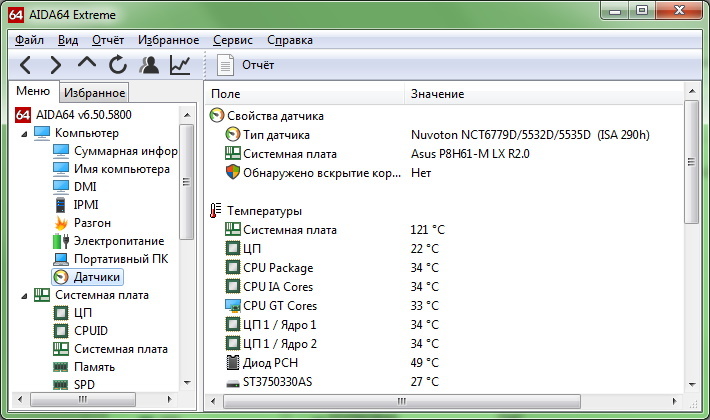Open the Отчёт menu
Image resolution: width=710 pixels, height=420 pixels.
108,40
